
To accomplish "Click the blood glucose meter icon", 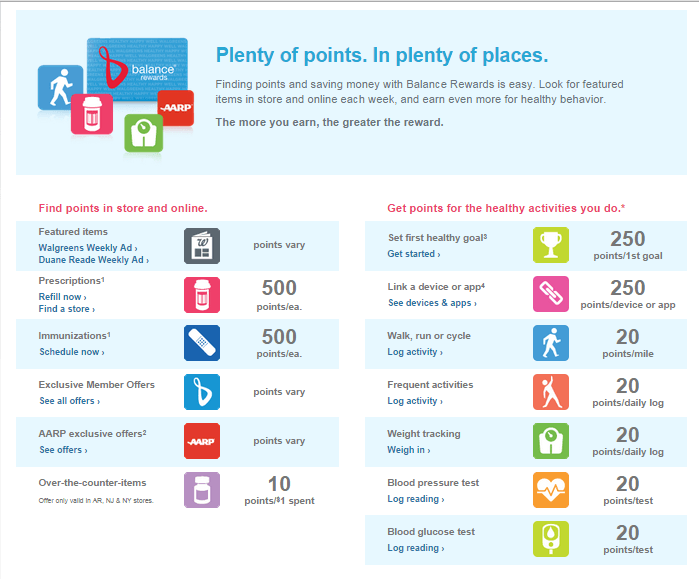I will (551, 539).
